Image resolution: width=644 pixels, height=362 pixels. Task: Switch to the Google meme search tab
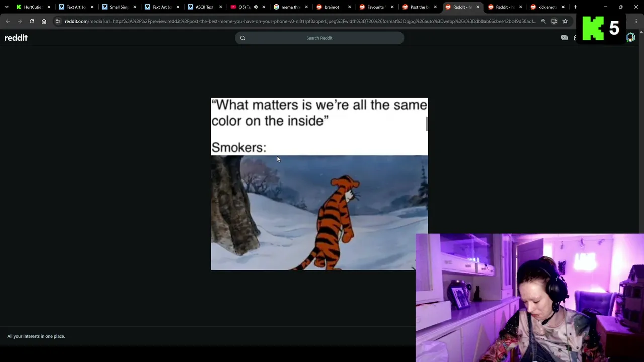tap(290, 7)
